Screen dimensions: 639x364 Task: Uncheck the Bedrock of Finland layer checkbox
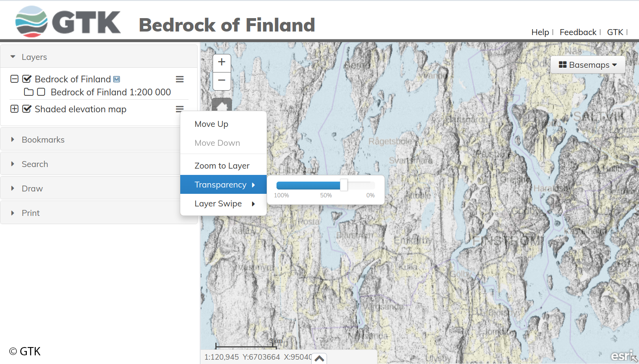pos(27,79)
